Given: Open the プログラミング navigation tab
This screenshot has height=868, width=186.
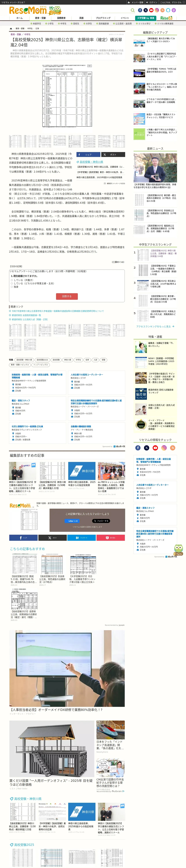Looking at the screenshot, I should click(103, 18).
